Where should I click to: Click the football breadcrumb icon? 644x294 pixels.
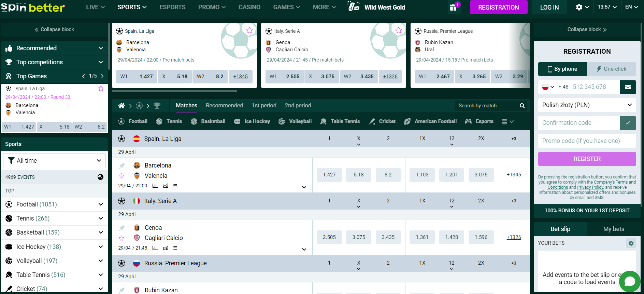[x=139, y=106]
